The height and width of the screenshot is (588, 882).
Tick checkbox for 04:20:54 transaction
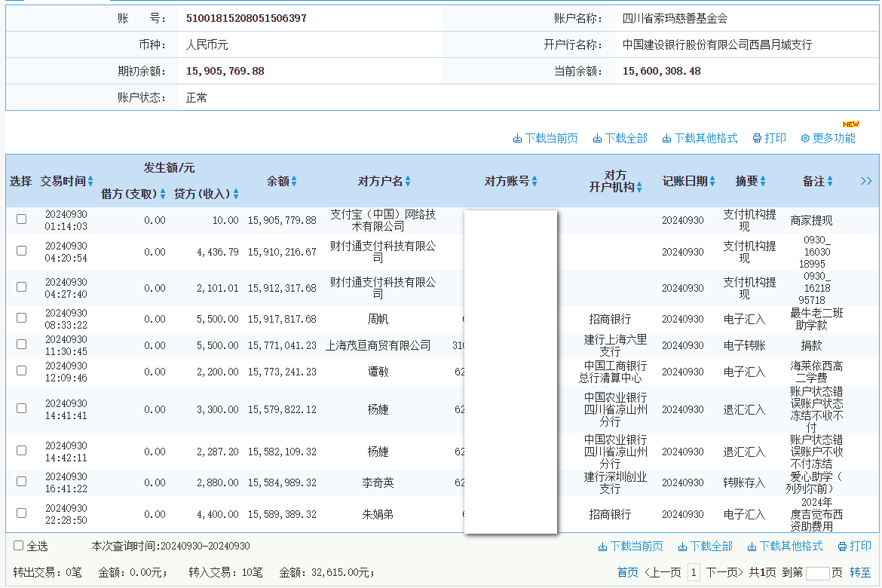(x=21, y=250)
